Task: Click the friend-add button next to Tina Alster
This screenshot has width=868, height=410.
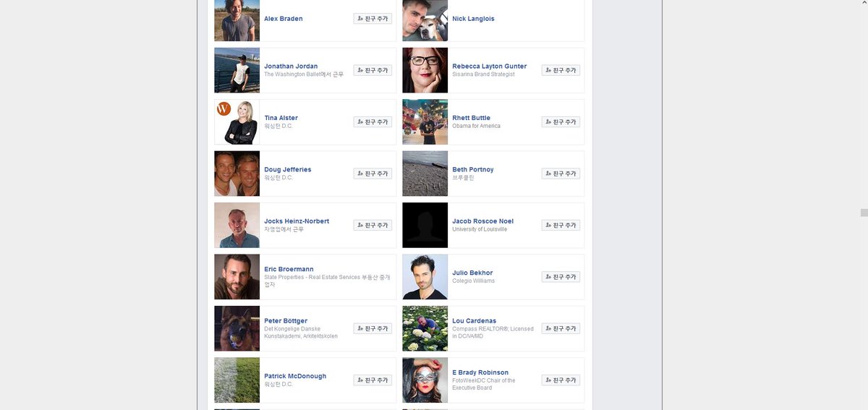Action: click(x=373, y=122)
